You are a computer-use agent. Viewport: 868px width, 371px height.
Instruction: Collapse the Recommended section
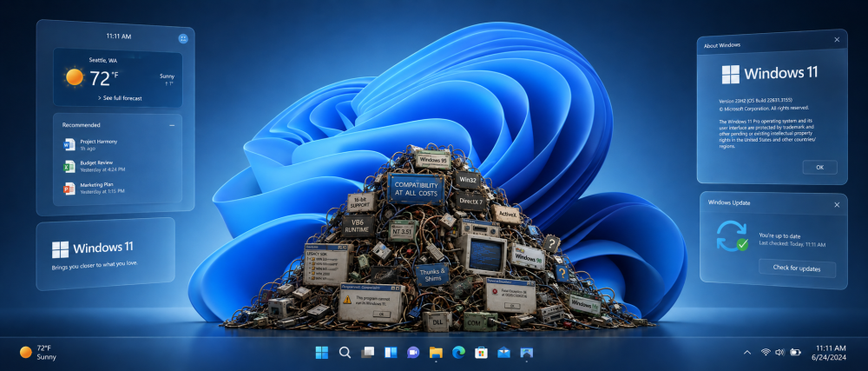[x=172, y=126]
